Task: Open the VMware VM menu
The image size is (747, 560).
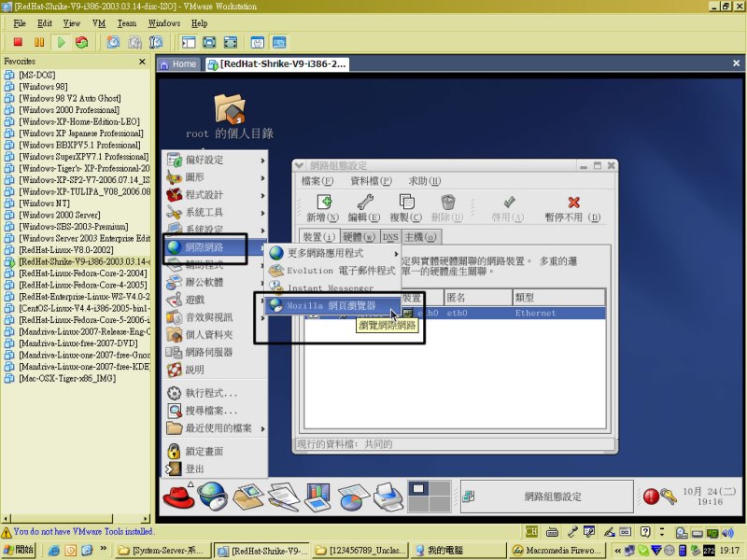Action: pyautogui.click(x=99, y=23)
